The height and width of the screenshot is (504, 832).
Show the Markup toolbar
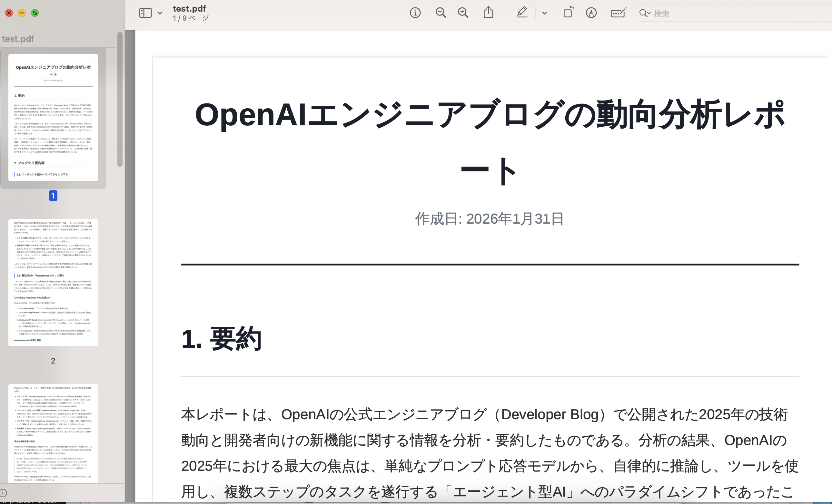(591, 13)
